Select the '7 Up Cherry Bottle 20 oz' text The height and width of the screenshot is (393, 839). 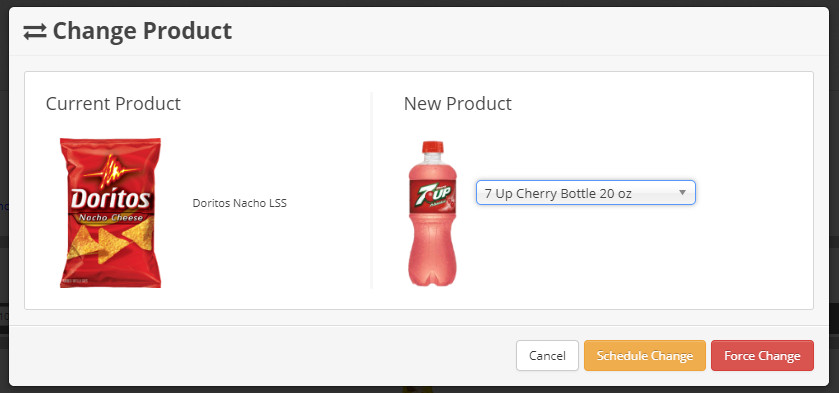(558, 193)
